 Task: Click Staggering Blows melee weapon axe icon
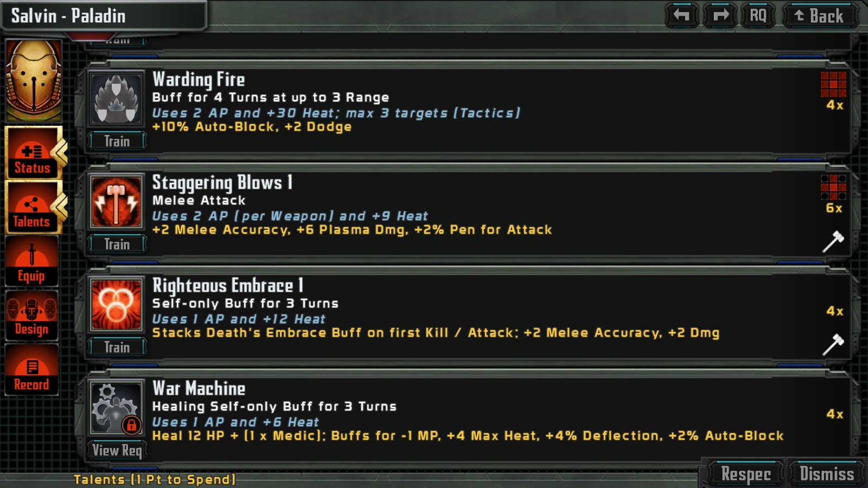coord(833,242)
